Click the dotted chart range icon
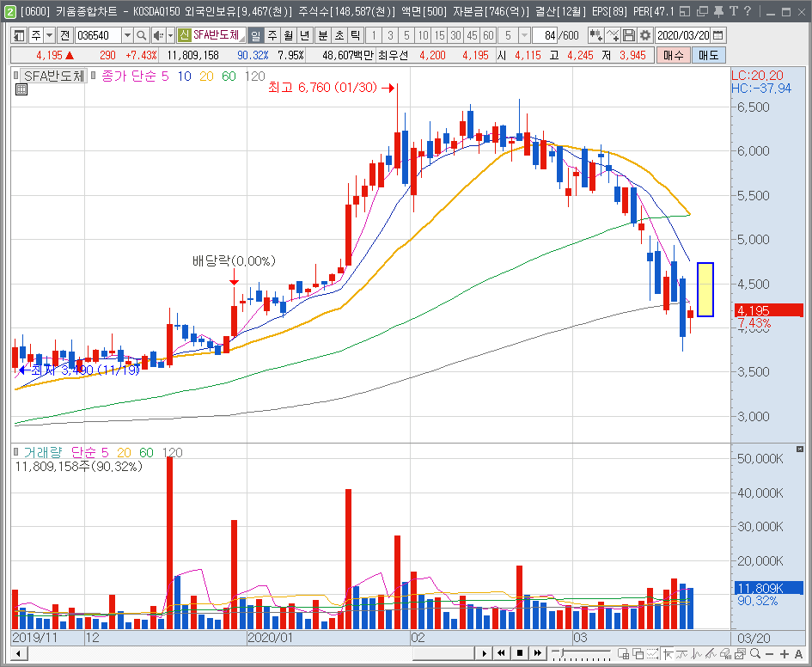This screenshot has width=812, height=667. coord(652,654)
